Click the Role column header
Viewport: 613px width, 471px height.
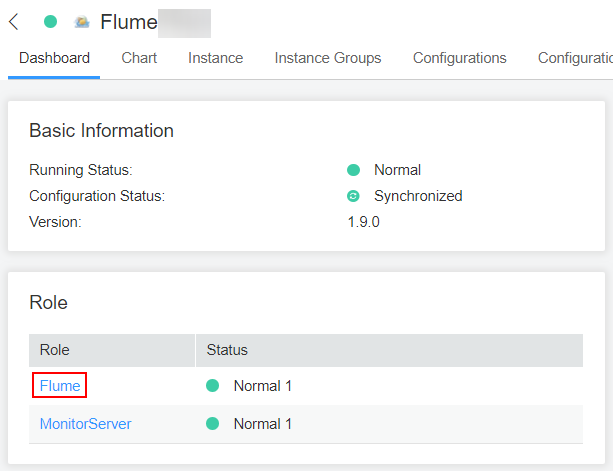pyautogui.click(x=54, y=350)
